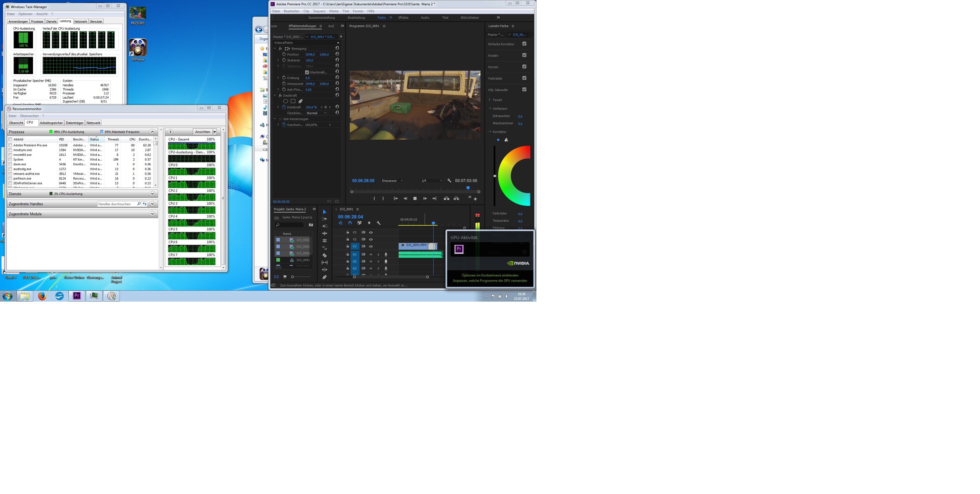
Task: Select the Razor tool in toolbar
Action: pos(325,255)
